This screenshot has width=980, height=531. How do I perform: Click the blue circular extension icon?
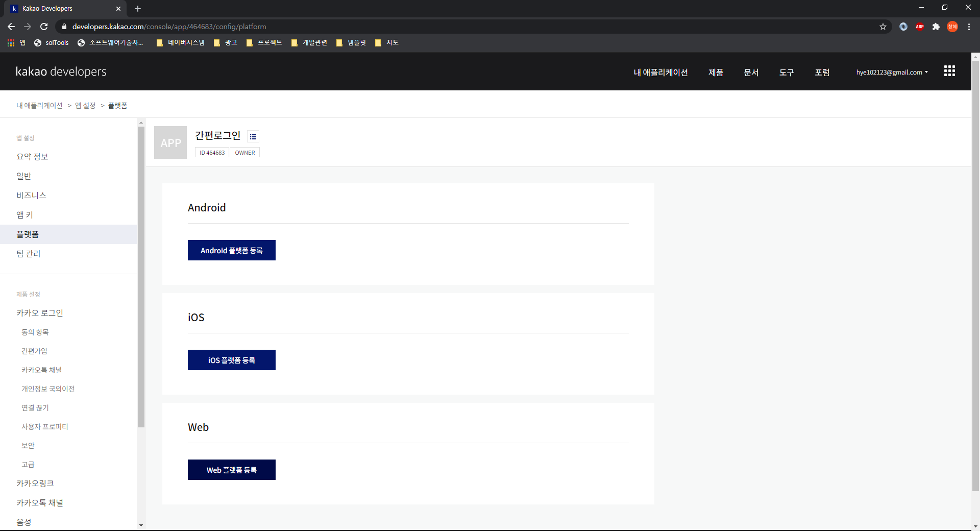pos(903,27)
